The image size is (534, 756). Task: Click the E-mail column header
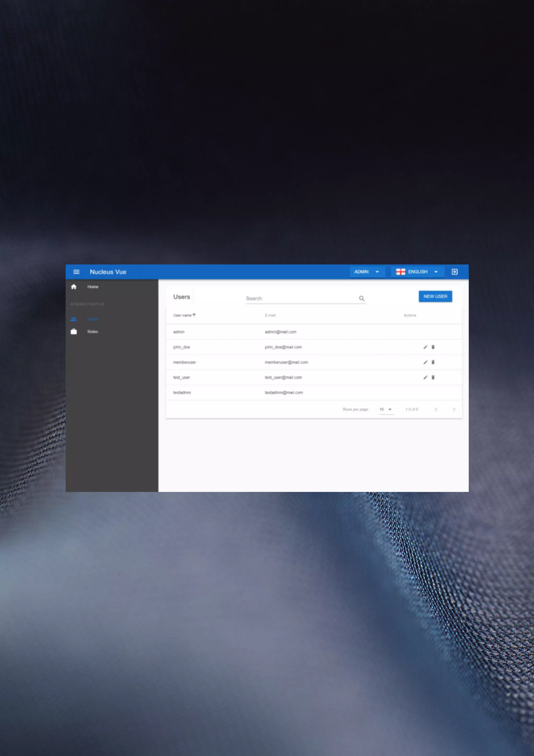[270, 316]
